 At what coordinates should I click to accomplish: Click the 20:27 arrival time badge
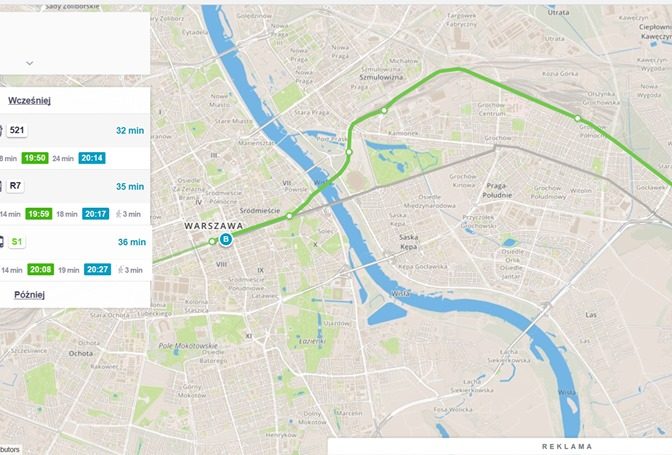[x=98, y=269]
